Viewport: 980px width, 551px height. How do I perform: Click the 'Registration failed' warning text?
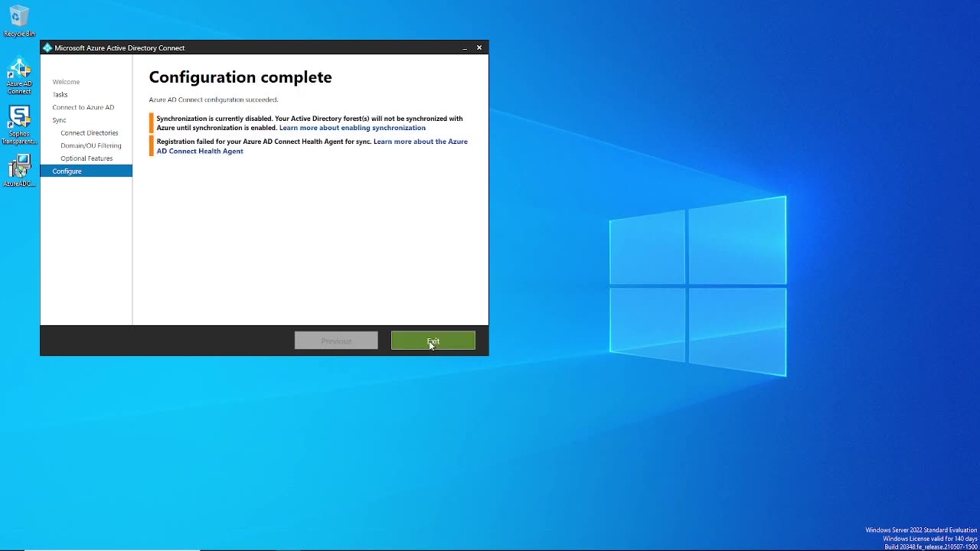pos(264,142)
